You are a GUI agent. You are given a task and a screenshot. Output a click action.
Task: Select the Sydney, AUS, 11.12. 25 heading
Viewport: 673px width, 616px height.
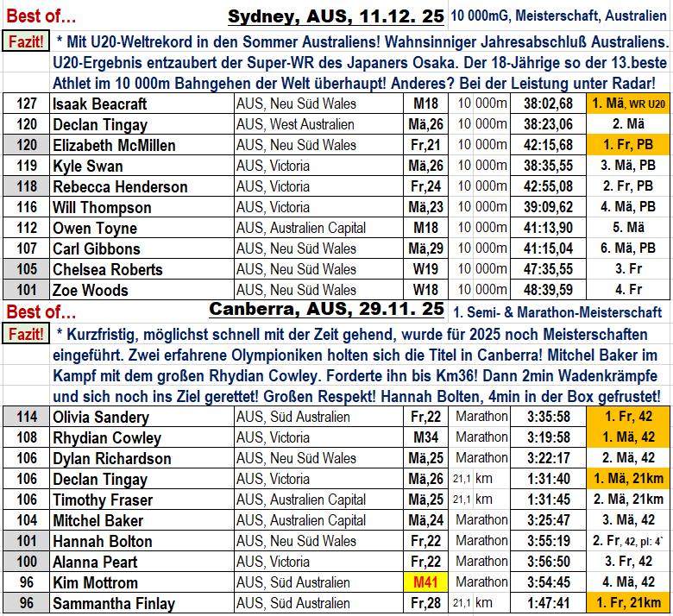click(x=336, y=16)
